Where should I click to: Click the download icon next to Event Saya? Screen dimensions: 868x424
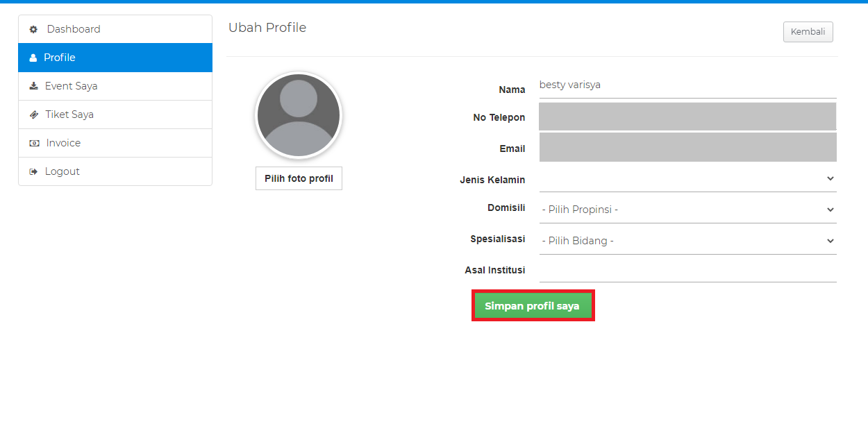(33, 87)
